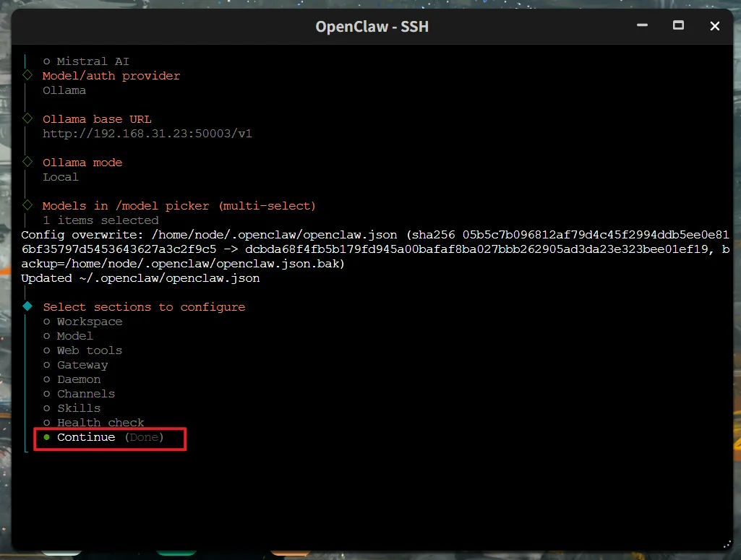741x560 pixels.
Task: Click Models in /model picker heading
Action: tap(179, 206)
